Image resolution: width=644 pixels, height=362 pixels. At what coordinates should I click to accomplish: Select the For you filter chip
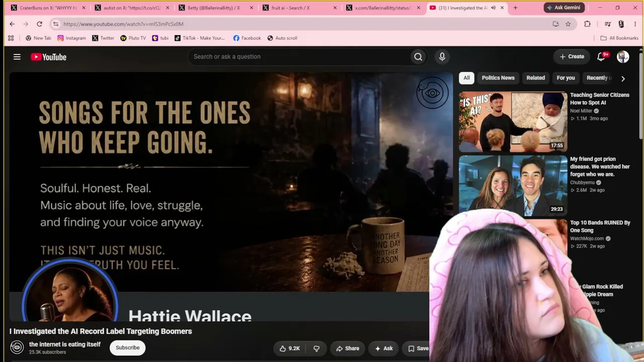coord(566,78)
